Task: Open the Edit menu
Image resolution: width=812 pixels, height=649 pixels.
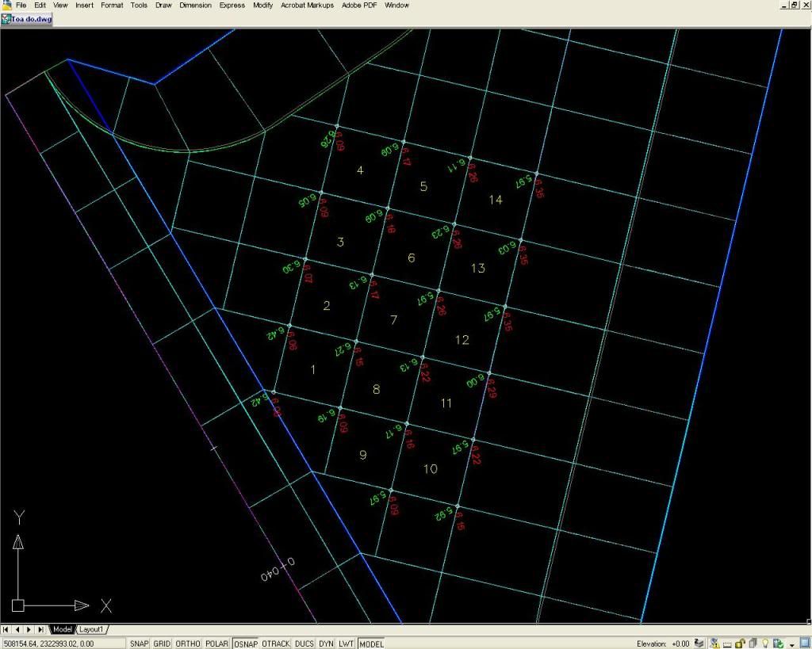Action: [40, 6]
